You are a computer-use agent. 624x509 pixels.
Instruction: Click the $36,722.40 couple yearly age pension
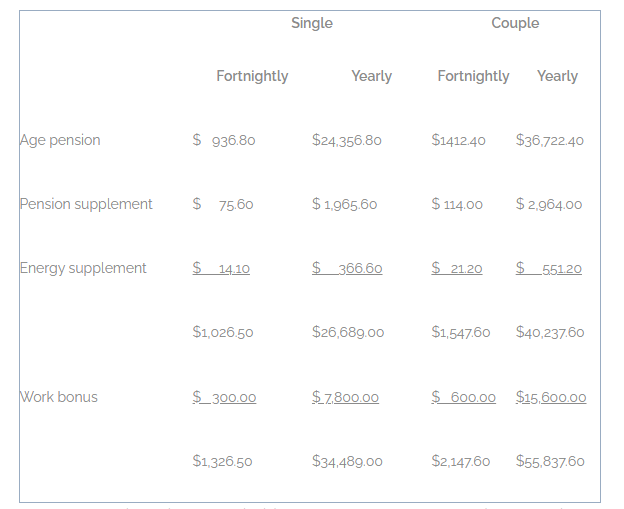550,141
